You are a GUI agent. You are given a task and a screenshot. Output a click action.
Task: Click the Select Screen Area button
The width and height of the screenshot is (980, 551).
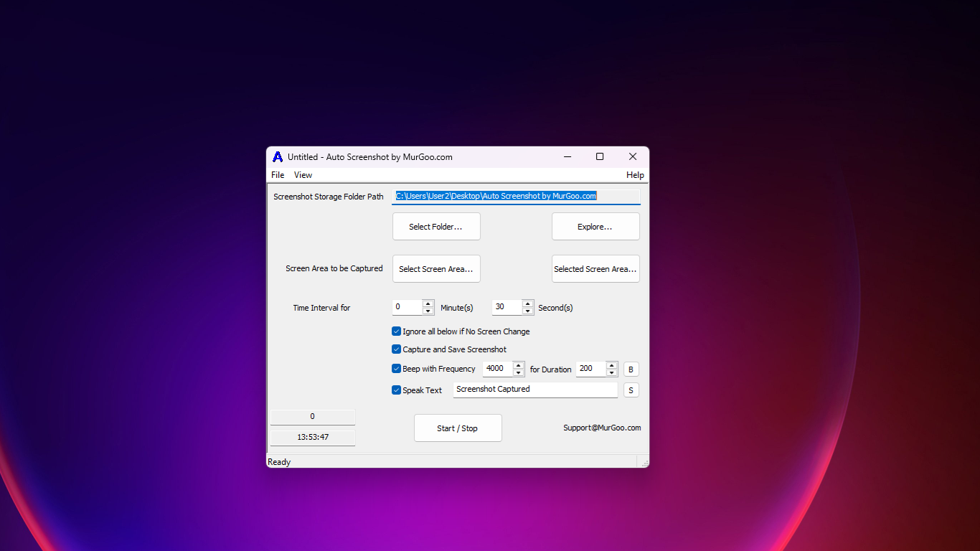pos(436,268)
